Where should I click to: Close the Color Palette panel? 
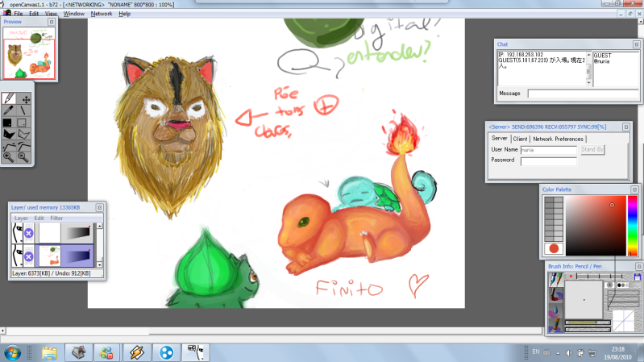click(634, 189)
